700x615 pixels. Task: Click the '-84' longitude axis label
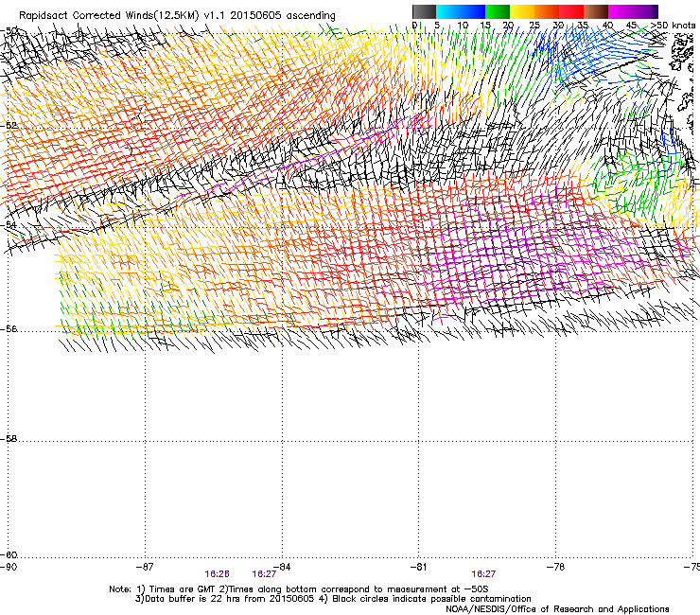point(282,567)
